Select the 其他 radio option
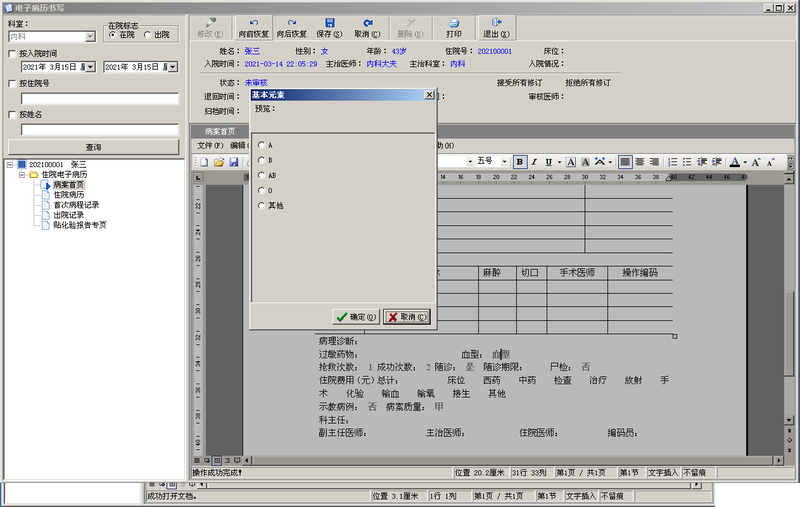 pyautogui.click(x=262, y=205)
